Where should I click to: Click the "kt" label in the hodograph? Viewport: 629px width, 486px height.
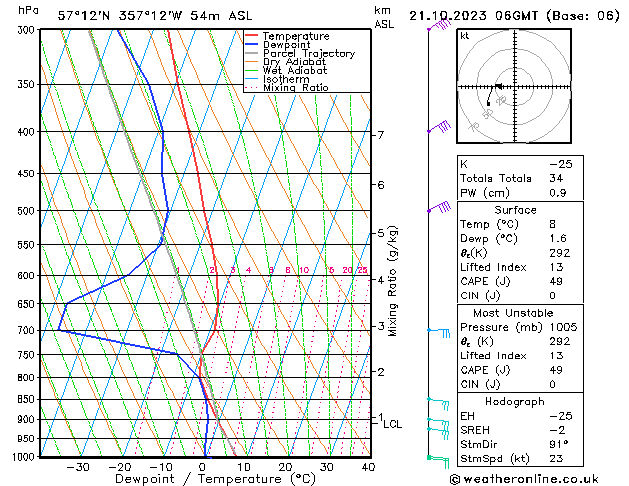pyautogui.click(x=465, y=36)
